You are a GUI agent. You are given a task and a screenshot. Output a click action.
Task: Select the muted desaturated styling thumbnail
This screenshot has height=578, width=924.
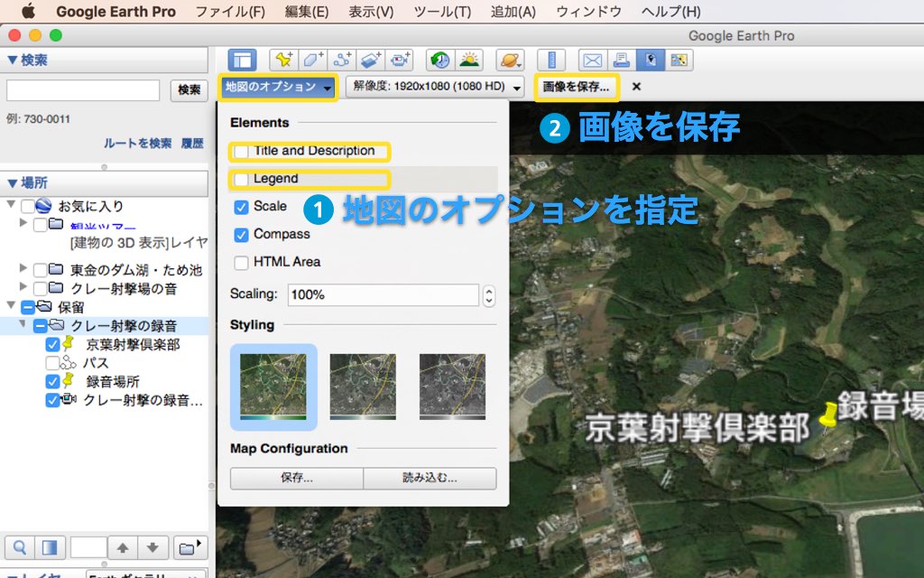(363, 387)
